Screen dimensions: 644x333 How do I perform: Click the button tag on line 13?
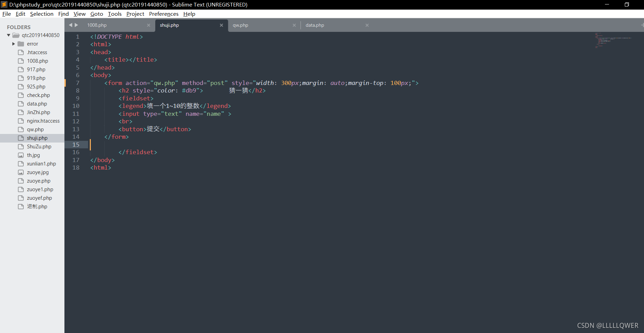(155, 129)
